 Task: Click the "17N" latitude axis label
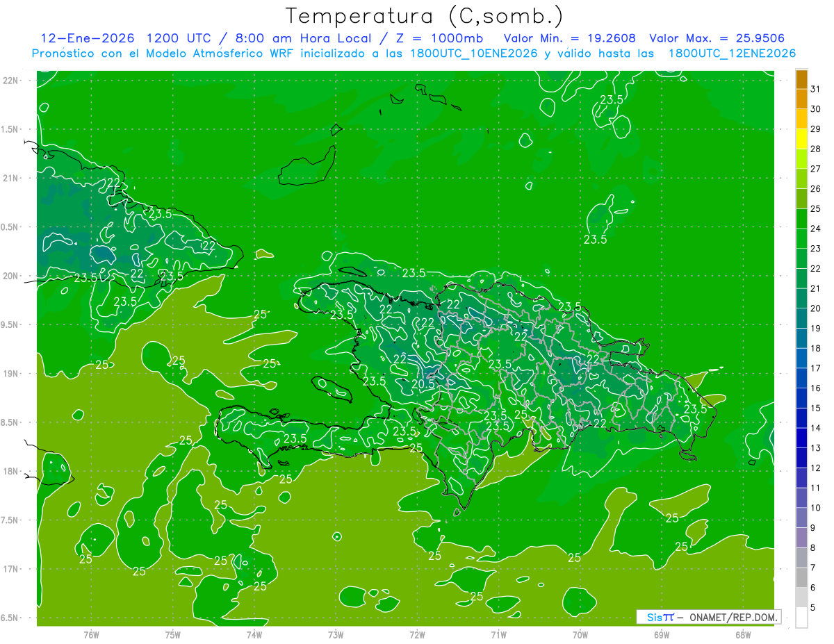click(12, 569)
